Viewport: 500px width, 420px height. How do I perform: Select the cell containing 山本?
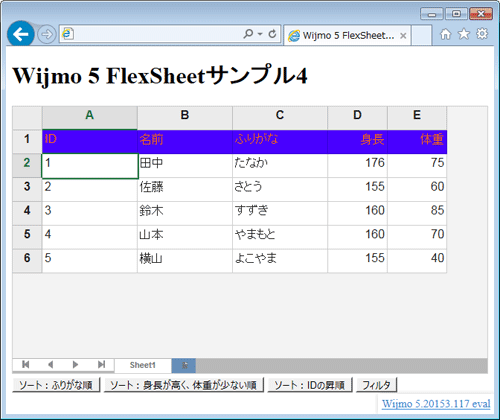click(x=185, y=237)
